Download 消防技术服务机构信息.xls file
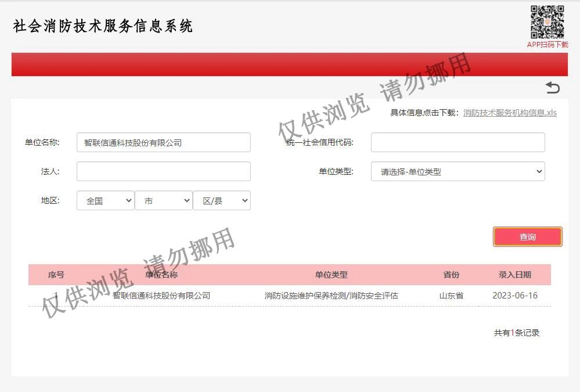The image size is (580, 392). [510, 113]
